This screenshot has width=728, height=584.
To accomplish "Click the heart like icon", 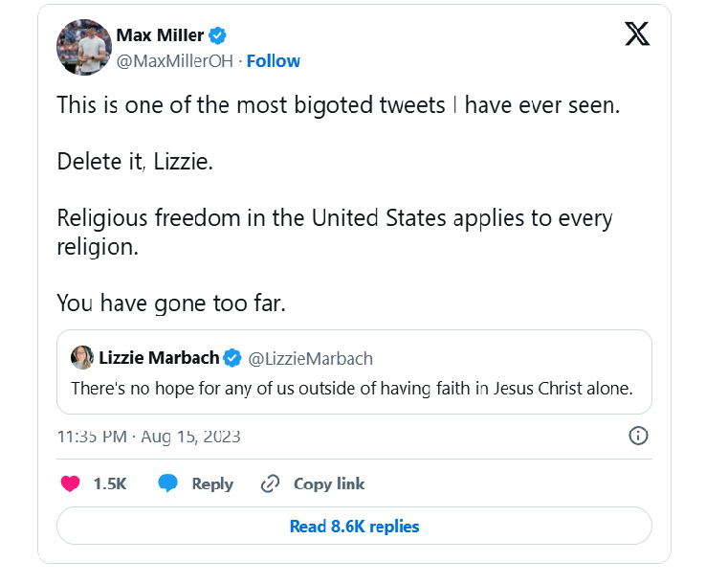I will click(70, 483).
